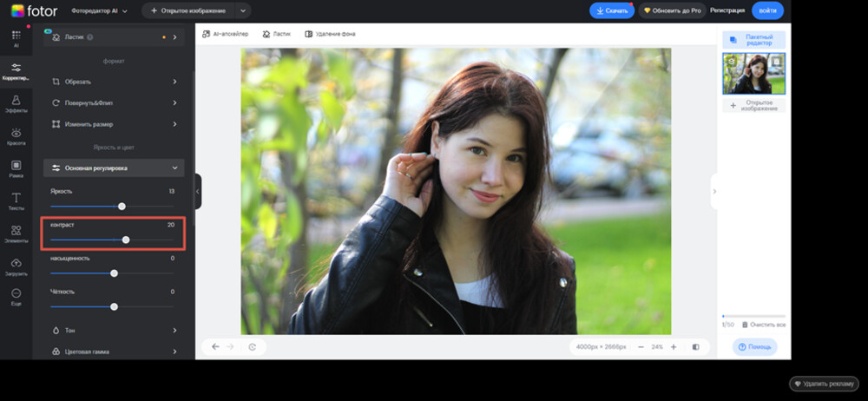Open the Красота sidebar tab
The image size is (868, 401).
[16, 136]
